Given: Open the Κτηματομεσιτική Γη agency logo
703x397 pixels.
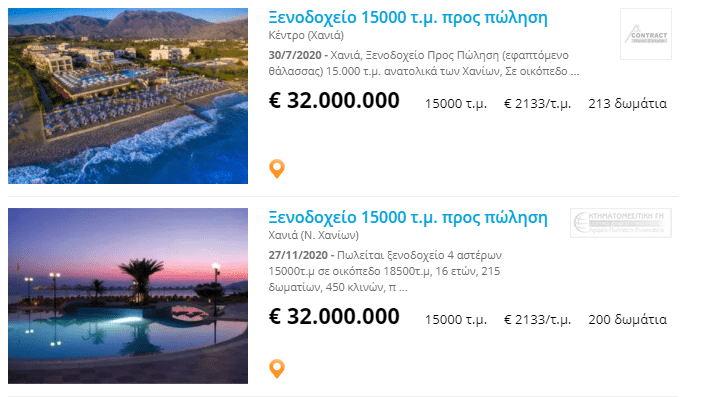Looking at the screenshot, I should coord(621,223).
